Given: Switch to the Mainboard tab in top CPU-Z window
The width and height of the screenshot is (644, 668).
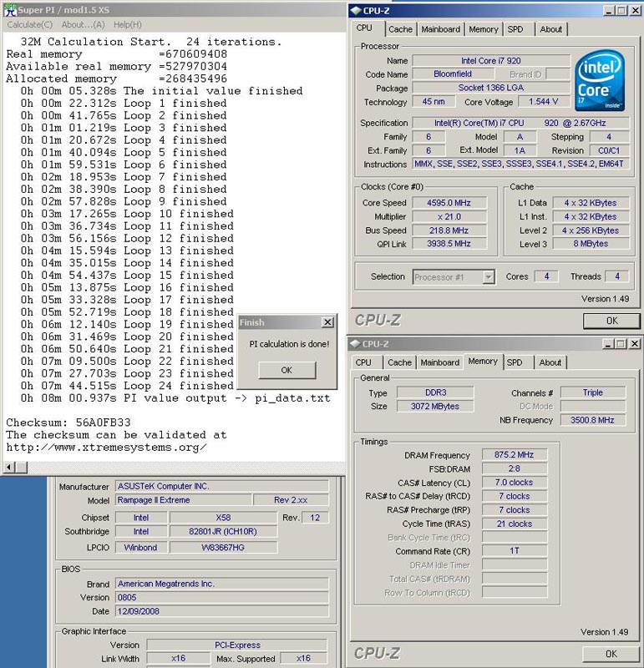Looking at the screenshot, I should pyautogui.click(x=441, y=29).
